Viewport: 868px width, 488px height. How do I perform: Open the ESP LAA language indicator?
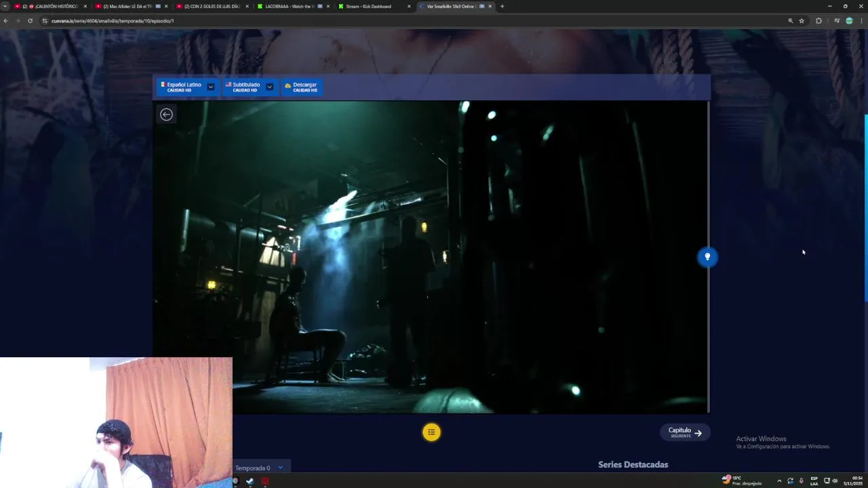click(814, 481)
